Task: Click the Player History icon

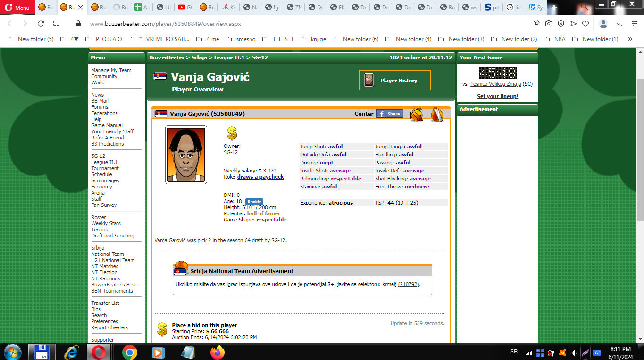Action: tap(369, 80)
